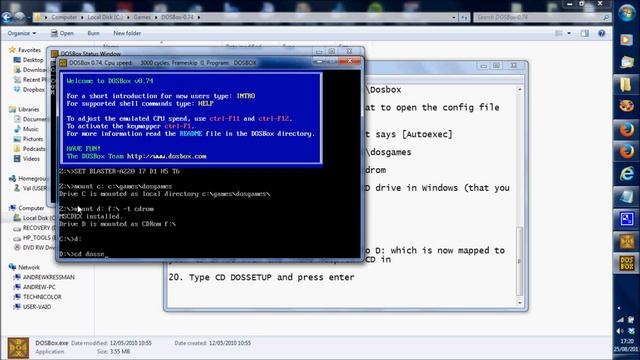Screen dimensions: 640x360
Task: Click the network signal tray icon
Action: [620, 320]
